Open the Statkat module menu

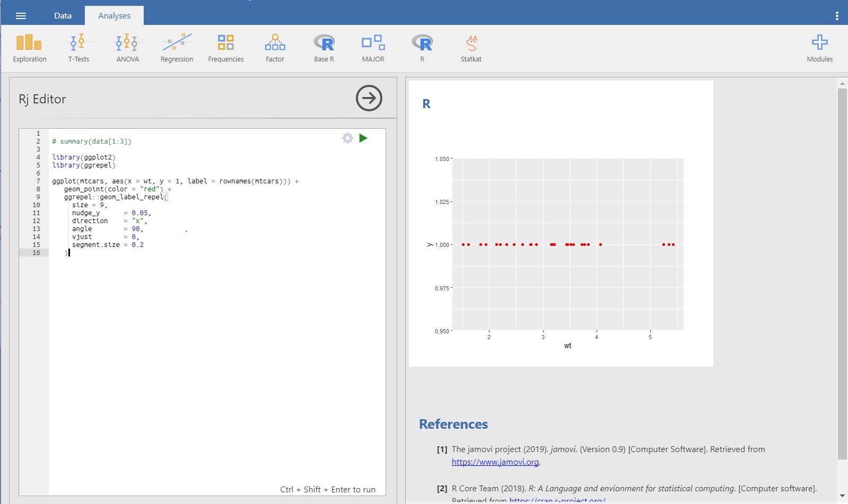471,49
